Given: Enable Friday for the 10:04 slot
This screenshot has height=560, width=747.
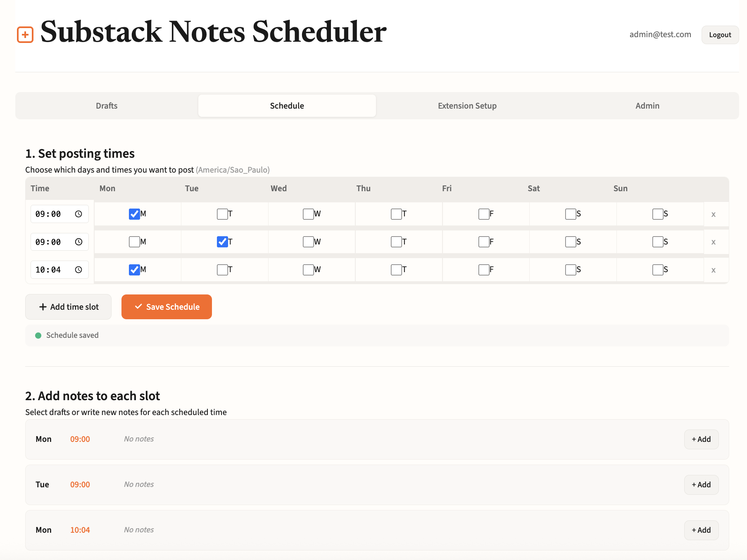Looking at the screenshot, I should pyautogui.click(x=484, y=270).
